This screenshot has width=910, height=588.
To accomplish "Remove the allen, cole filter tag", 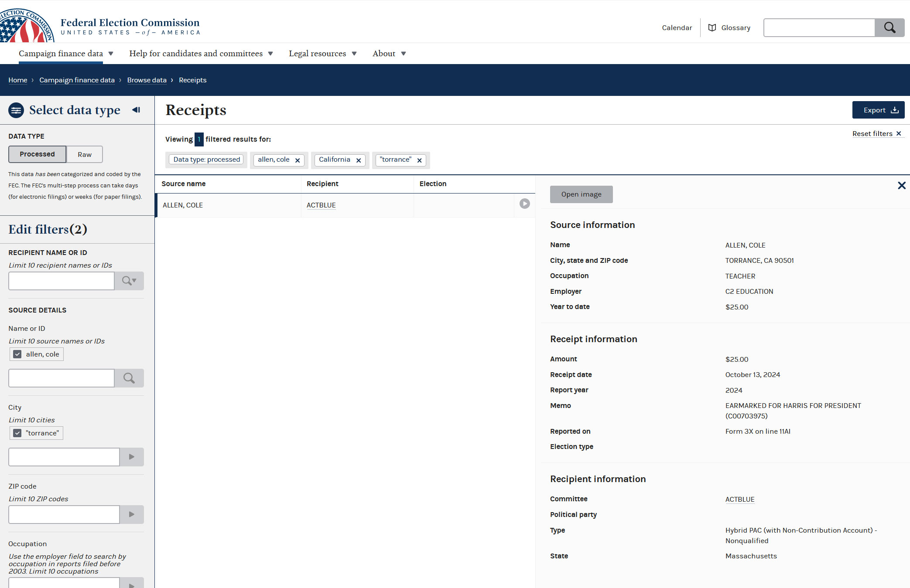I will coord(298,160).
